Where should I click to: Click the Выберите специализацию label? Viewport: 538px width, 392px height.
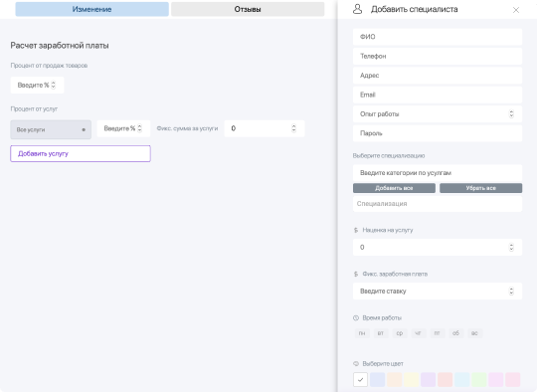click(x=389, y=155)
